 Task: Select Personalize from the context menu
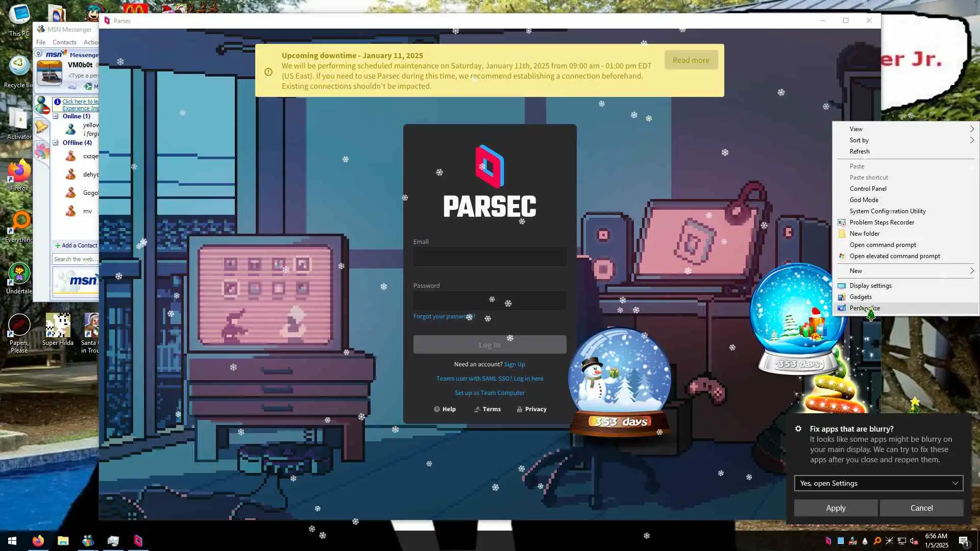[x=865, y=308]
